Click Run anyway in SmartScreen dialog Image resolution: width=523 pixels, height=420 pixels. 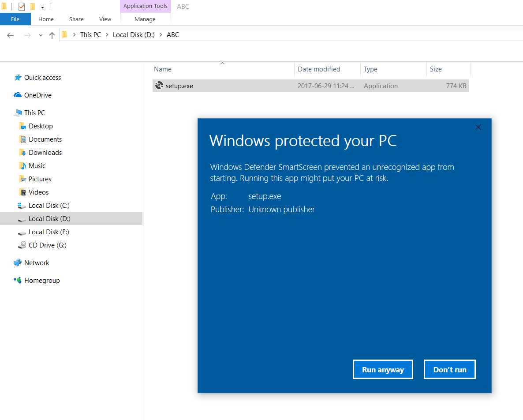[383, 369]
